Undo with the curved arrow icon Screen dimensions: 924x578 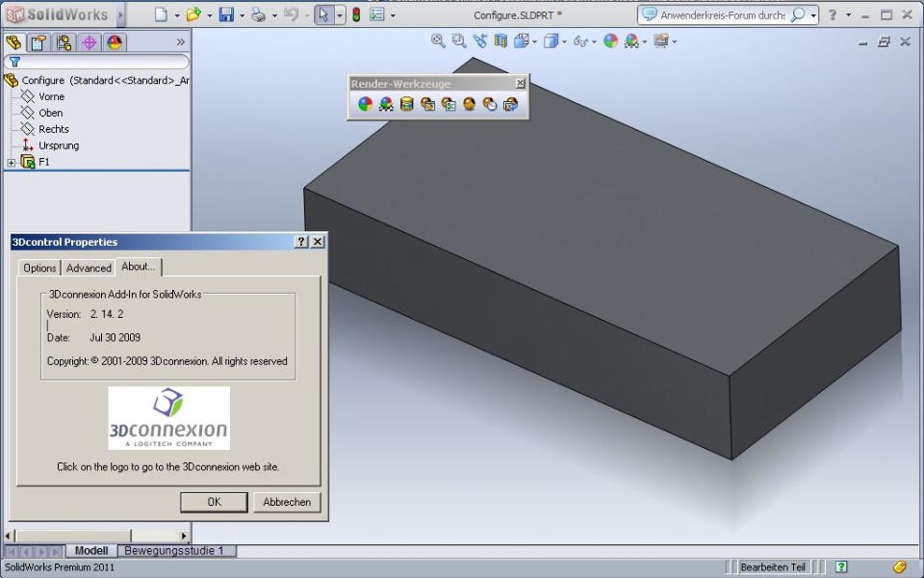tap(291, 14)
